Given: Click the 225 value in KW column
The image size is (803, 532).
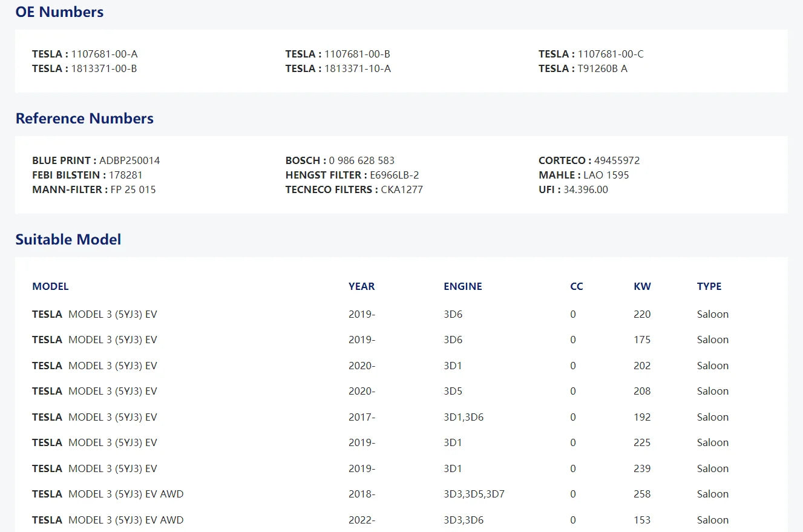Looking at the screenshot, I should coord(642,442).
